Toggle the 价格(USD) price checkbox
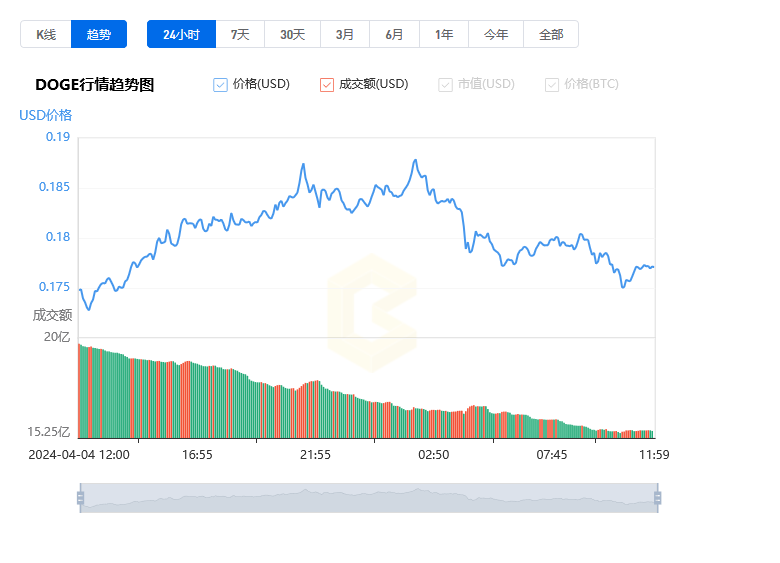The width and height of the screenshot is (780, 563). pyautogui.click(x=221, y=85)
